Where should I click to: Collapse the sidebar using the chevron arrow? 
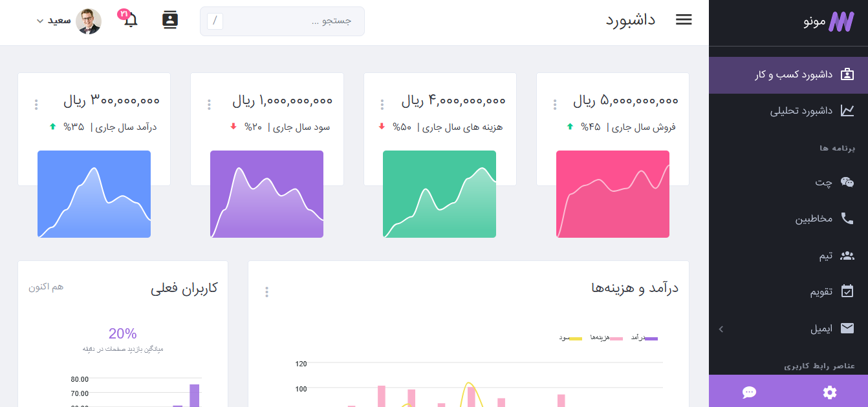pyautogui.click(x=721, y=329)
